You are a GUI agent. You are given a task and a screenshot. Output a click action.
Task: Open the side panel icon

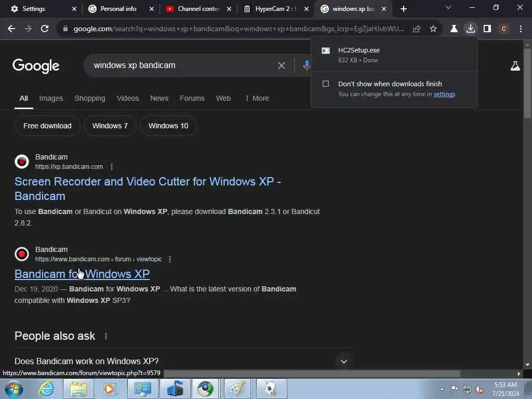pos(487,29)
